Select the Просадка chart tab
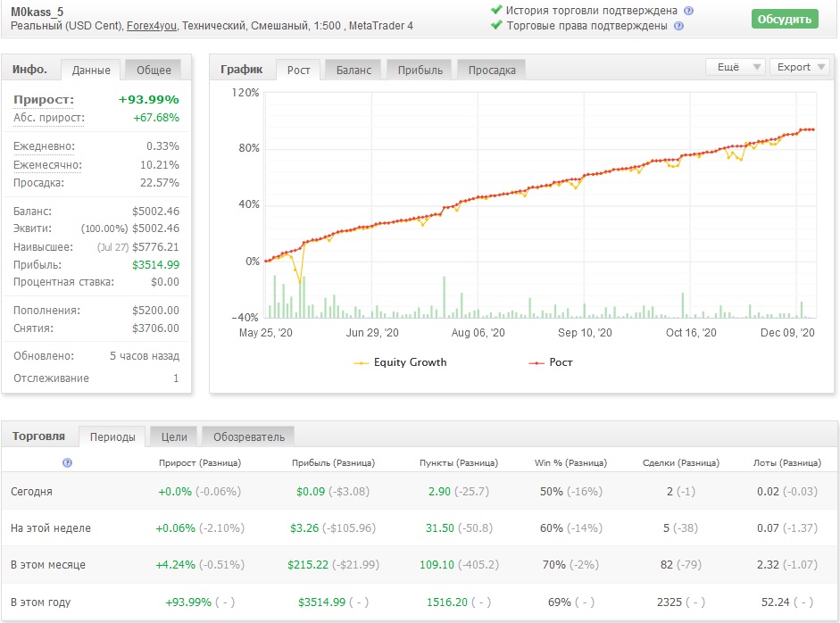This screenshot has height=623, width=840. tap(492, 71)
